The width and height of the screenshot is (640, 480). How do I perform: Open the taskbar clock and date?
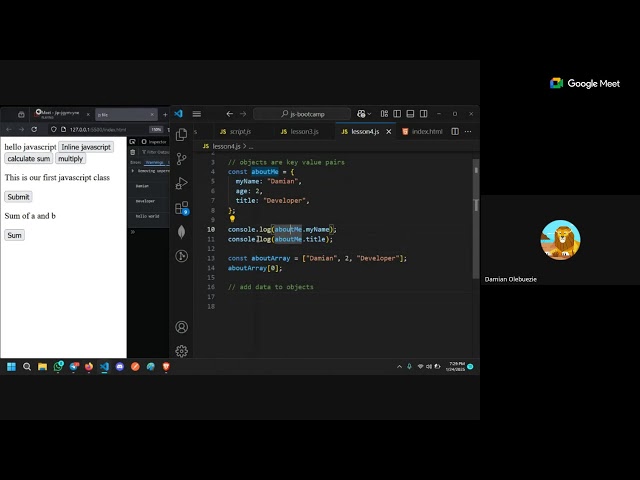point(456,366)
